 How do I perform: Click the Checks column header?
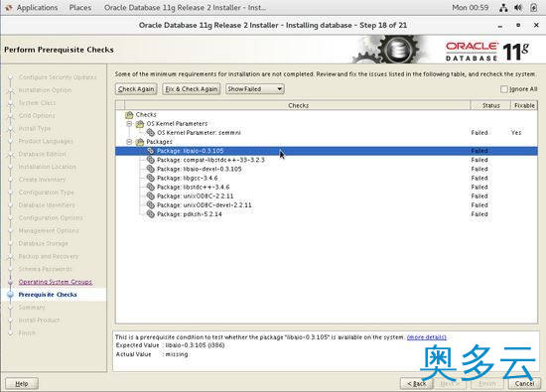(298, 105)
